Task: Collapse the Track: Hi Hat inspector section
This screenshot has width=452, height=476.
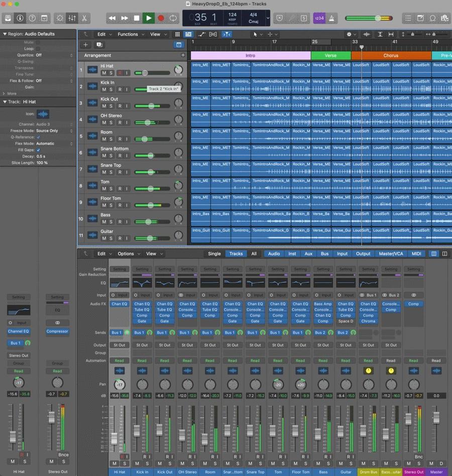Action: pyautogui.click(x=5, y=102)
